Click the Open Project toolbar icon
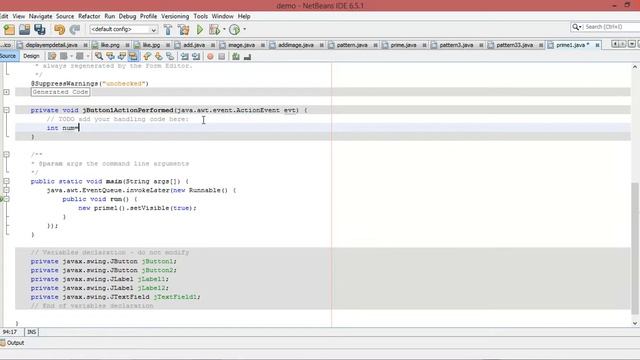Screen dimensions: 640x360 pos(24,29)
